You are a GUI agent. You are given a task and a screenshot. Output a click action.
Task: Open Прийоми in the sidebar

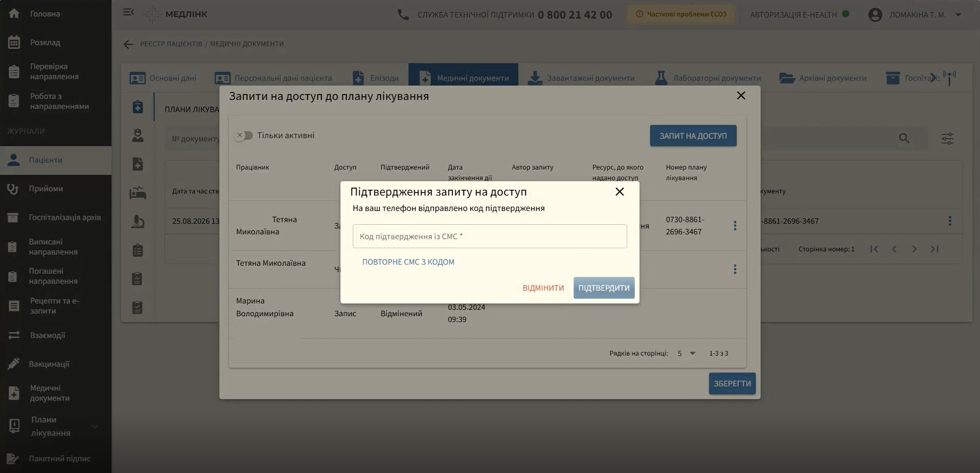(x=56, y=189)
